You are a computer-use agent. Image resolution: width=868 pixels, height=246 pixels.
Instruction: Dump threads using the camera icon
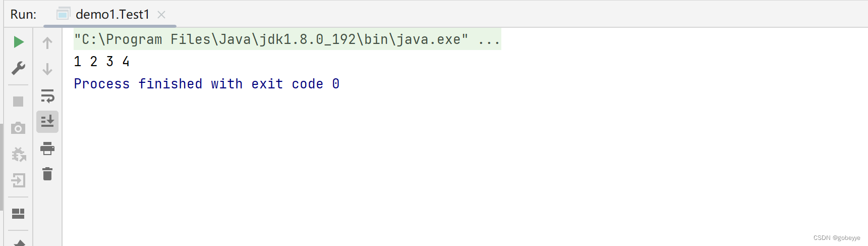[x=18, y=128]
